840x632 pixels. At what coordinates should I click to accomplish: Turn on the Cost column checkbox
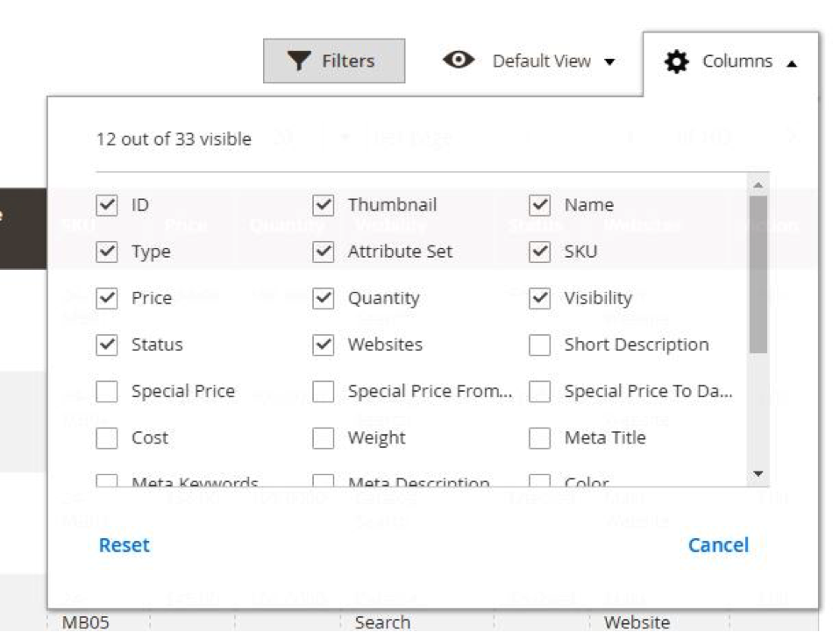[x=107, y=438]
